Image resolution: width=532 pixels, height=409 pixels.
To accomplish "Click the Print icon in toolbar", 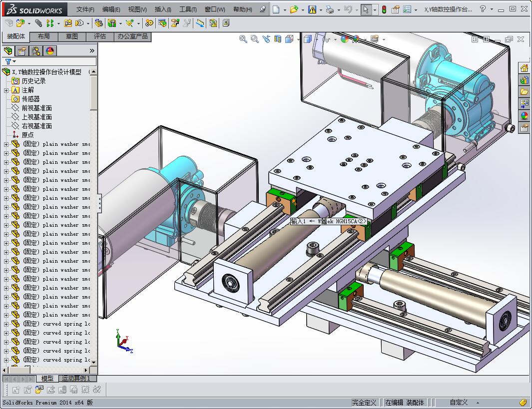I will [x=329, y=9].
